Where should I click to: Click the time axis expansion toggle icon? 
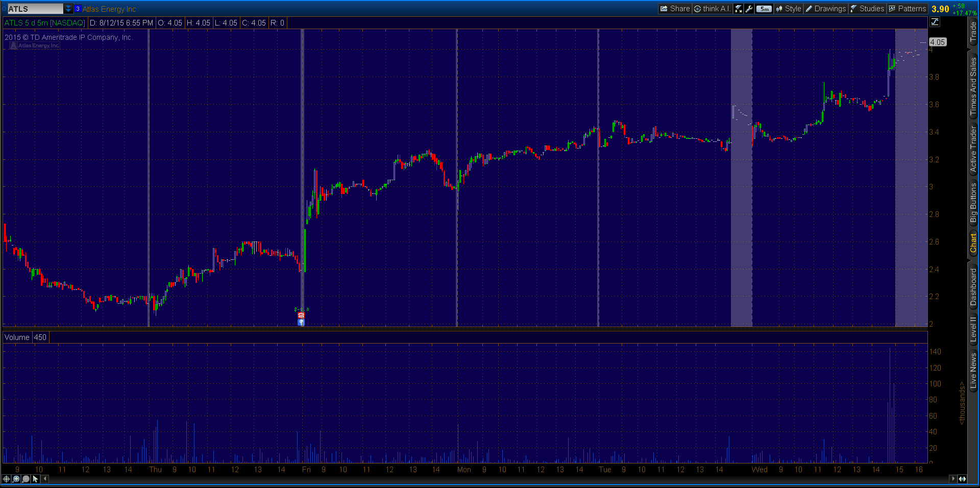[962, 479]
